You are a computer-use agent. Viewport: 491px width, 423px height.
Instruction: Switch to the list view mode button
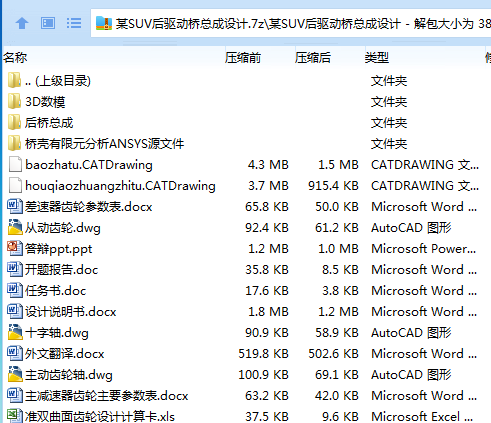pos(74,23)
